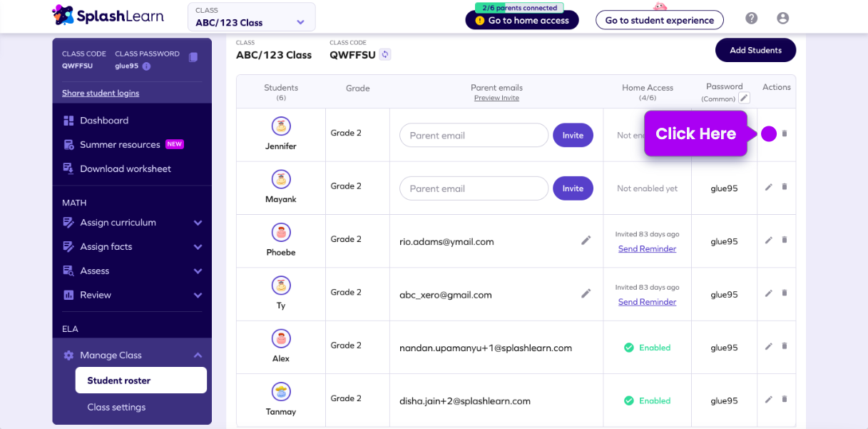Delete Tanmay with the trash icon

pyautogui.click(x=785, y=400)
